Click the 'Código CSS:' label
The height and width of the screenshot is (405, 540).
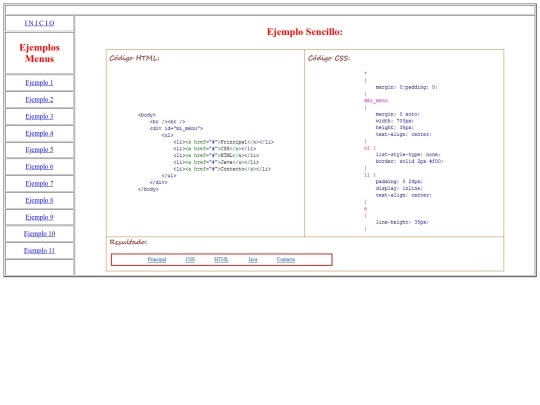tap(329, 58)
